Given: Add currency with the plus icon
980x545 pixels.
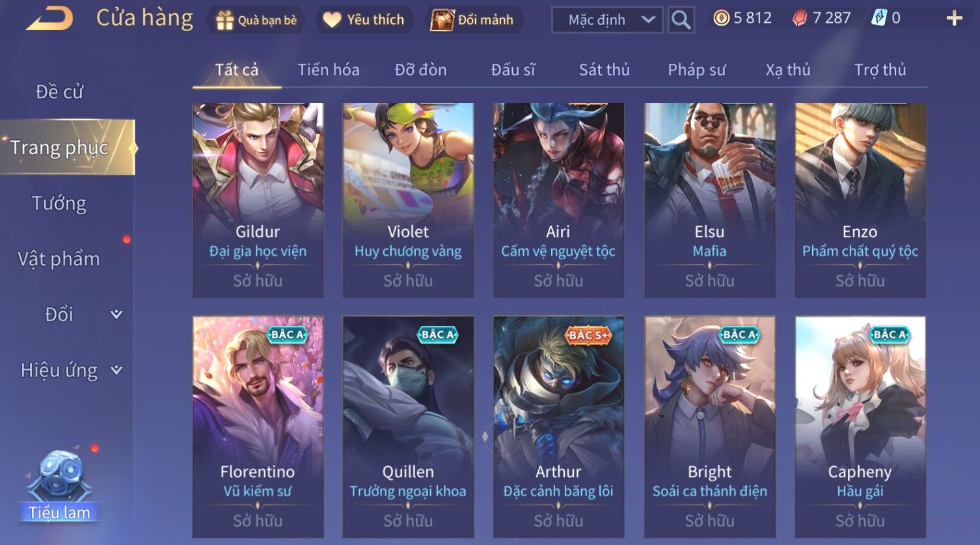Looking at the screenshot, I should pos(954,18).
